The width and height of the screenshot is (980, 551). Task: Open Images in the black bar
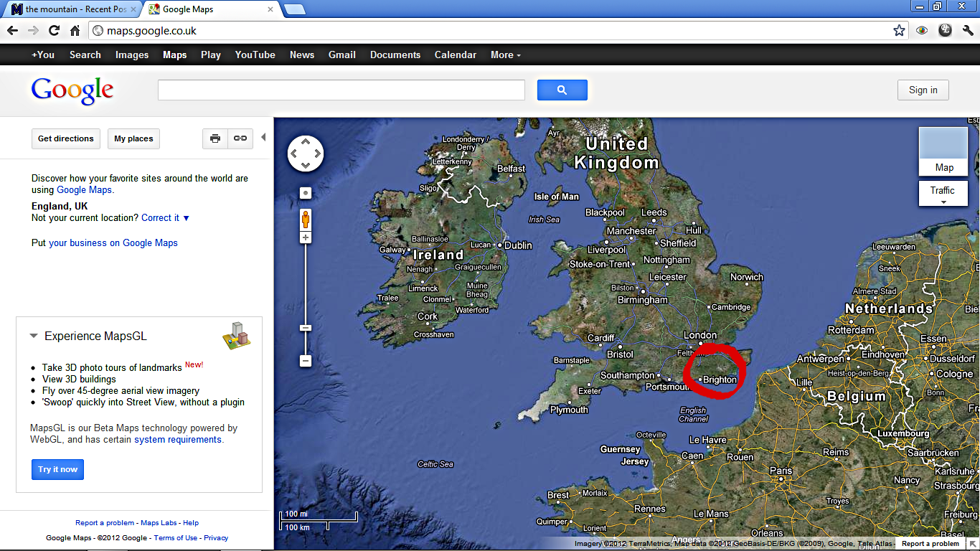click(x=132, y=55)
